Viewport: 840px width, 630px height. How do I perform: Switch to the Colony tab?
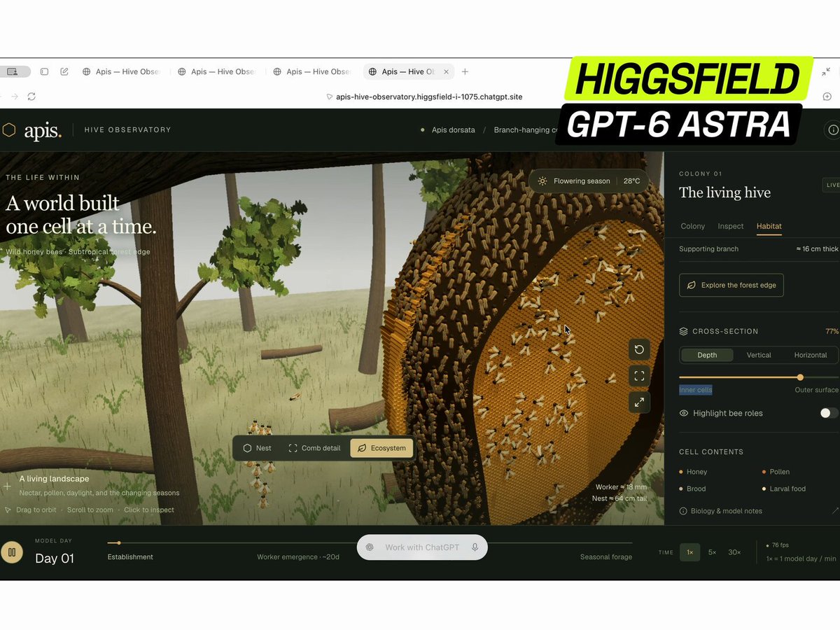[693, 226]
